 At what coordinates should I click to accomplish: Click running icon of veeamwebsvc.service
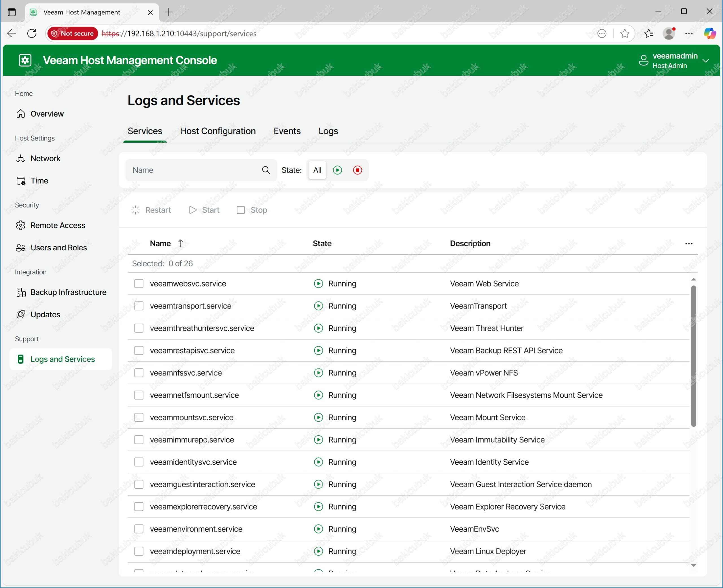point(319,283)
